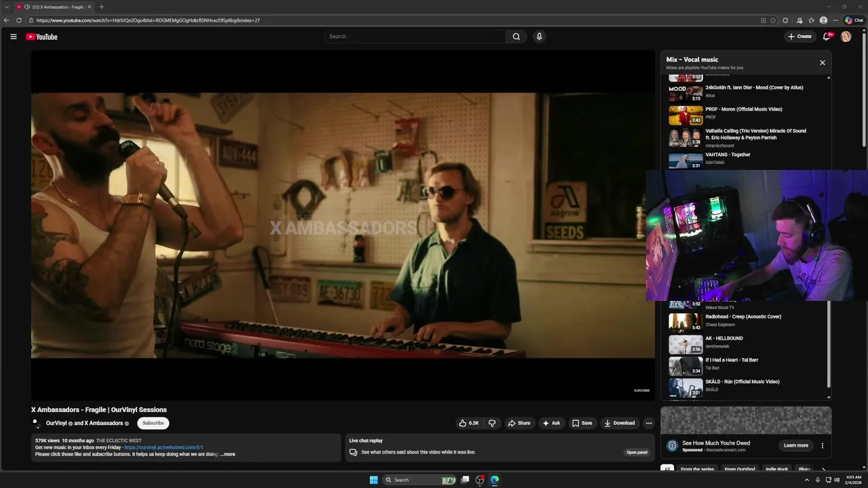Click the video player area
Viewport: 868px width, 488px height.
(342, 225)
